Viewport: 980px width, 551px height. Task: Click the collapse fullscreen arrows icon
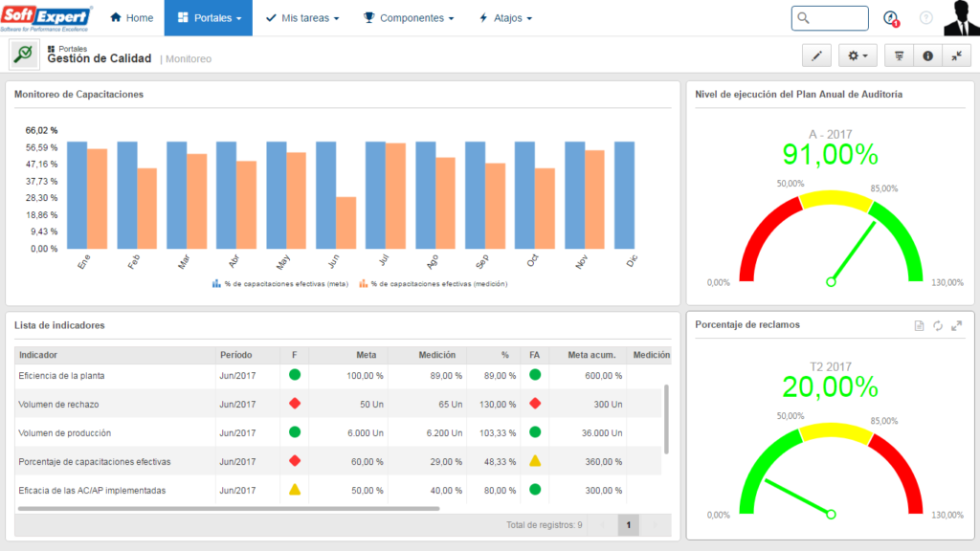[x=956, y=55]
